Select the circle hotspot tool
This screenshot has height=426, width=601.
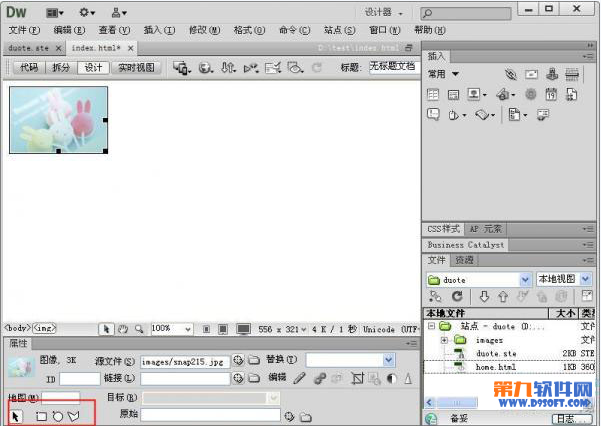(x=57, y=415)
